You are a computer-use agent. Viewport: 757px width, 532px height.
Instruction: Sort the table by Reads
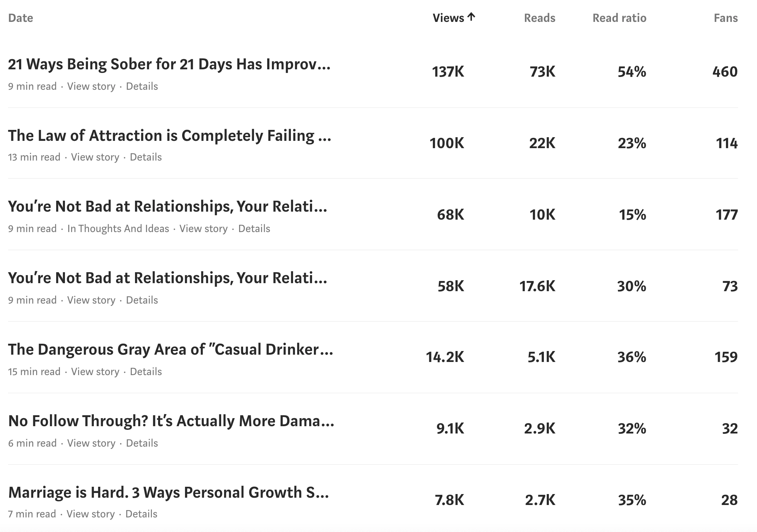pos(539,18)
